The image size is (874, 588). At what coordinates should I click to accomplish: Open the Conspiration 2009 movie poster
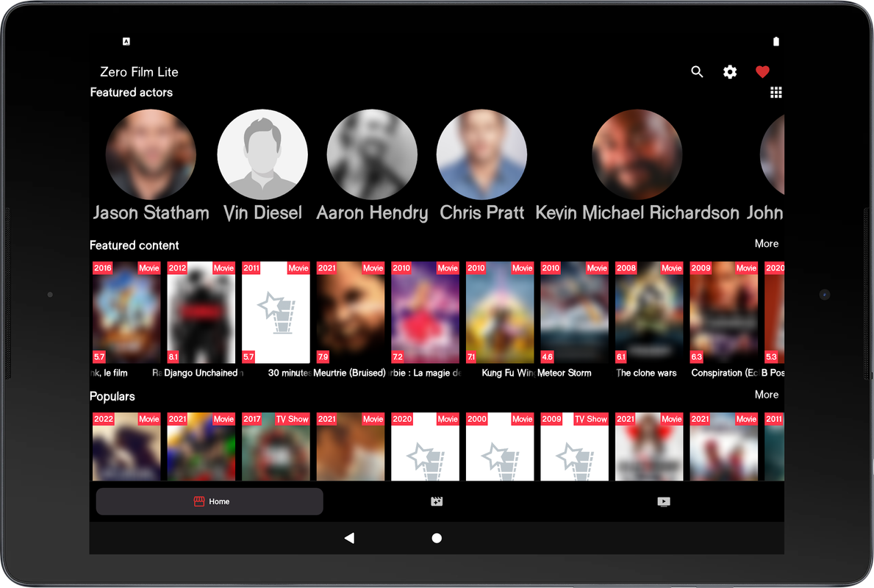tap(724, 312)
